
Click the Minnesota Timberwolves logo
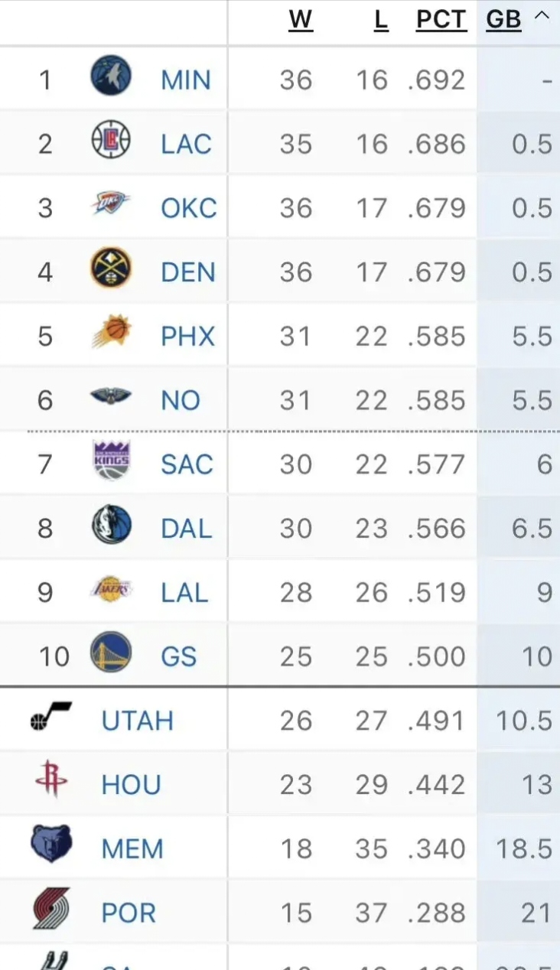tap(111, 76)
